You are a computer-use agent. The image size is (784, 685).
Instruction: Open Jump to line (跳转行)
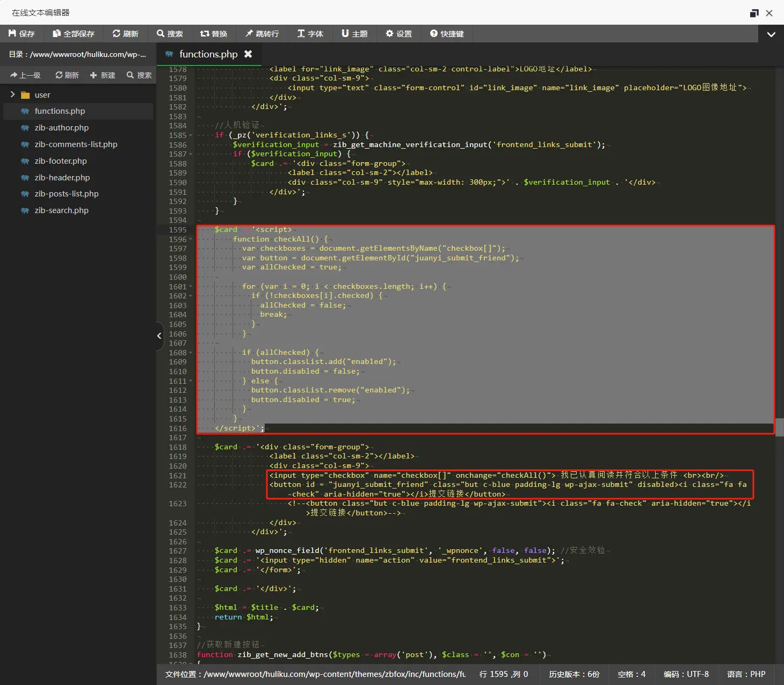coord(262,34)
